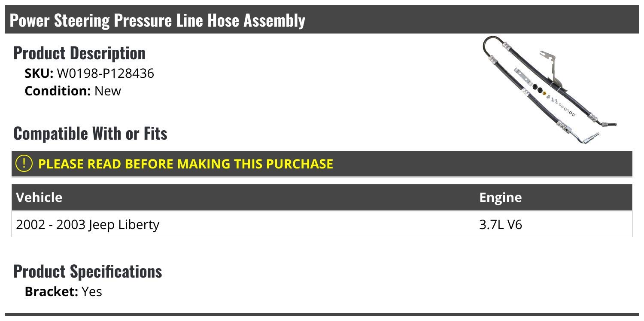Open the power steering hose product image
This screenshot has width=644, height=321.
tap(550, 89)
